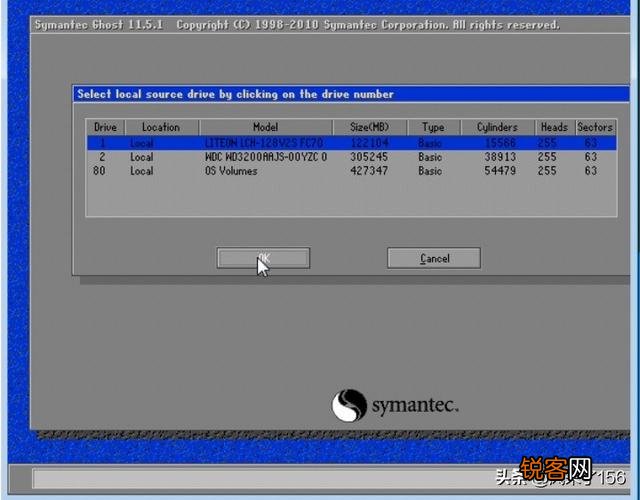640x500 pixels.
Task: Click the Model column header
Action: [266, 127]
